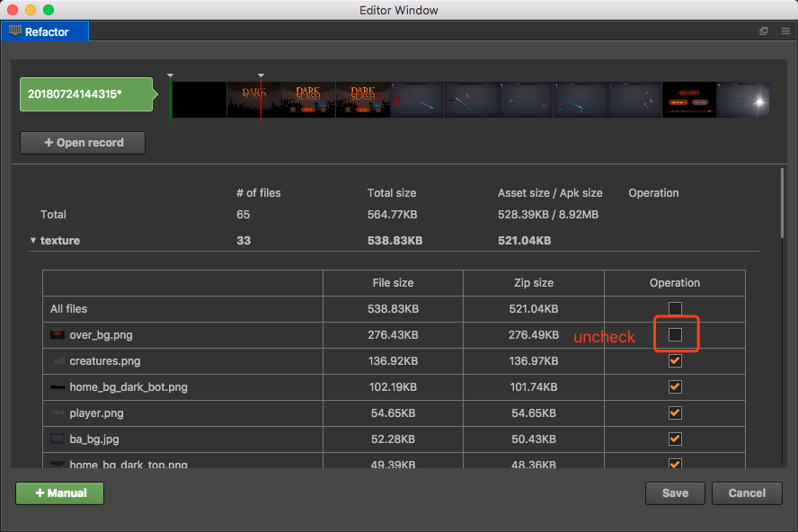
Task: Collapse the texture category triangle
Action: 33,240
